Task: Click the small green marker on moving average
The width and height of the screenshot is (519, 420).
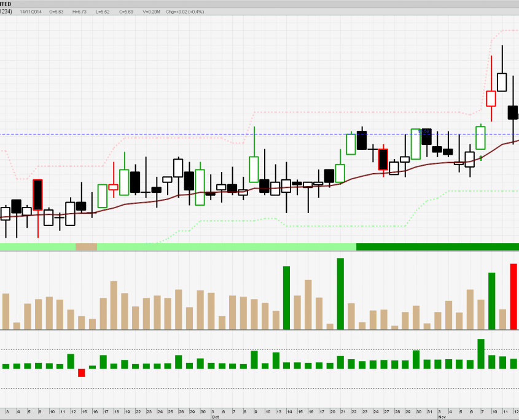Action: [481, 158]
